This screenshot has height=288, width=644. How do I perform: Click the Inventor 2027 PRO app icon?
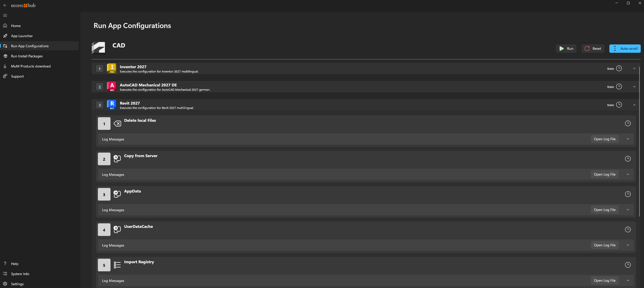112,68
